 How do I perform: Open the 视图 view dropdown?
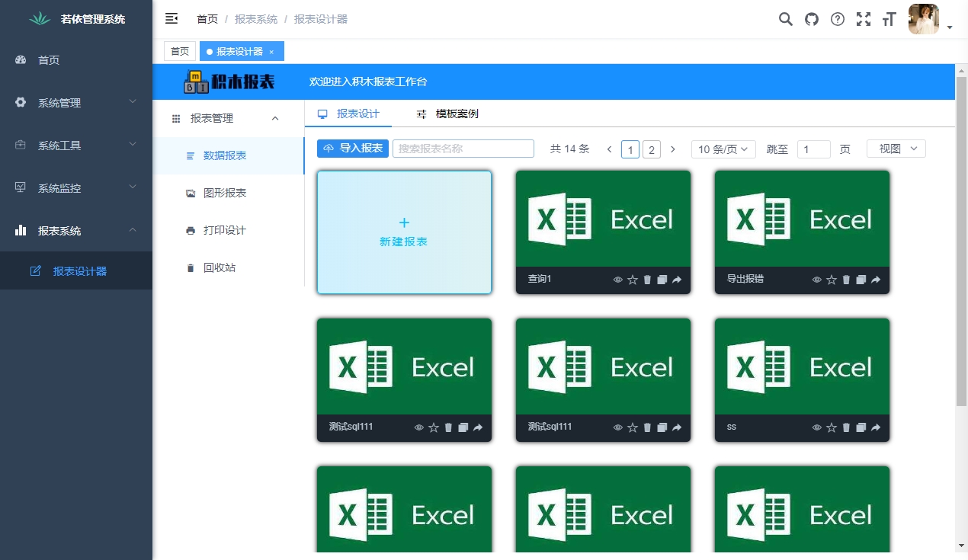pyautogui.click(x=896, y=149)
